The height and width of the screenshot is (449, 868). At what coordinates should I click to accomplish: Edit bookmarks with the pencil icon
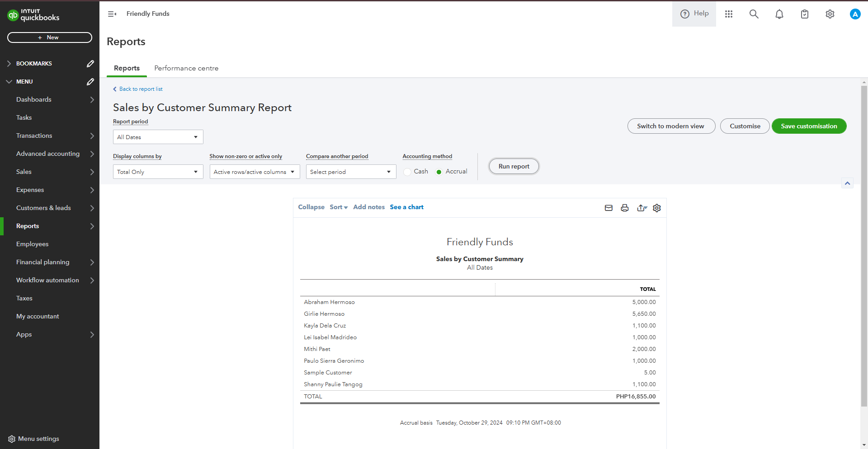click(90, 64)
